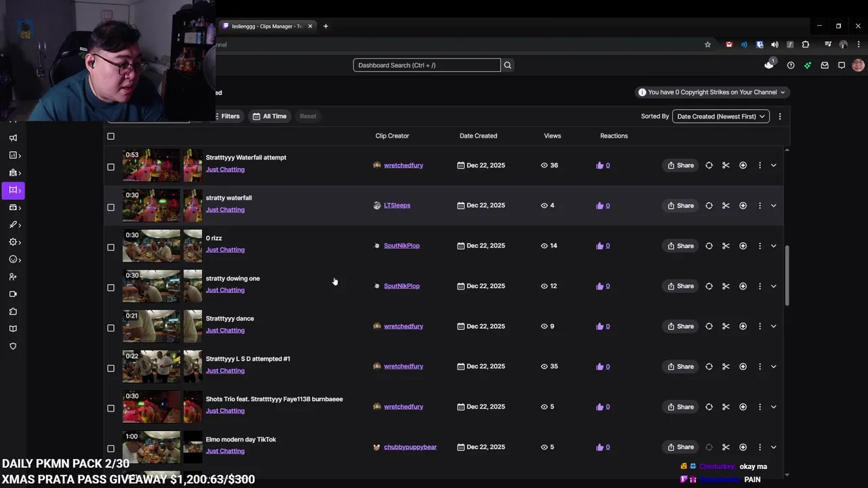Open Just Chatting link under 0 rizz
This screenshot has height=488, width=868.
pos(225,249)
